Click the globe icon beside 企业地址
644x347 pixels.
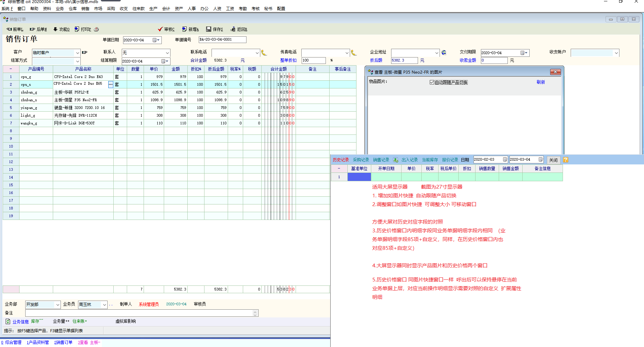point(444,53)
